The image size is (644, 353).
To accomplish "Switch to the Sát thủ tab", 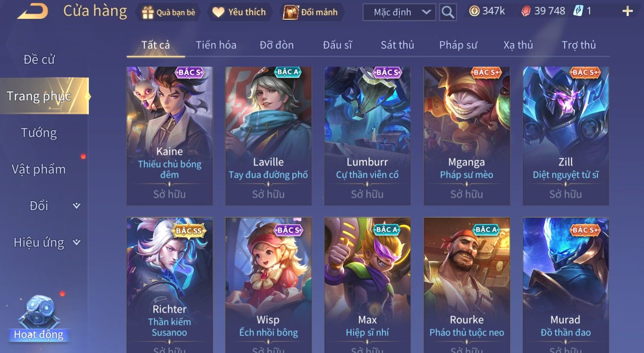I will (x=397, y=45).
